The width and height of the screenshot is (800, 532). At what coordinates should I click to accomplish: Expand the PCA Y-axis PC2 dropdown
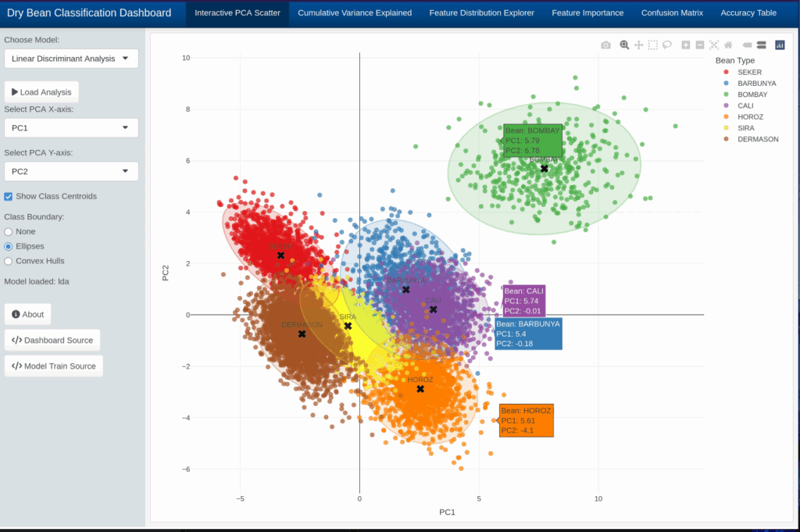(71, 172)
